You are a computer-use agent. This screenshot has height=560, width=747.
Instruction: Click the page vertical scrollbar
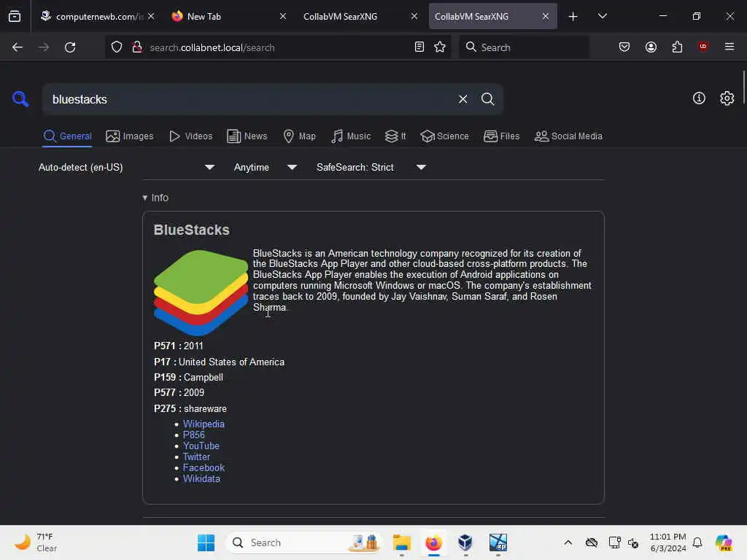pos(743,88)
